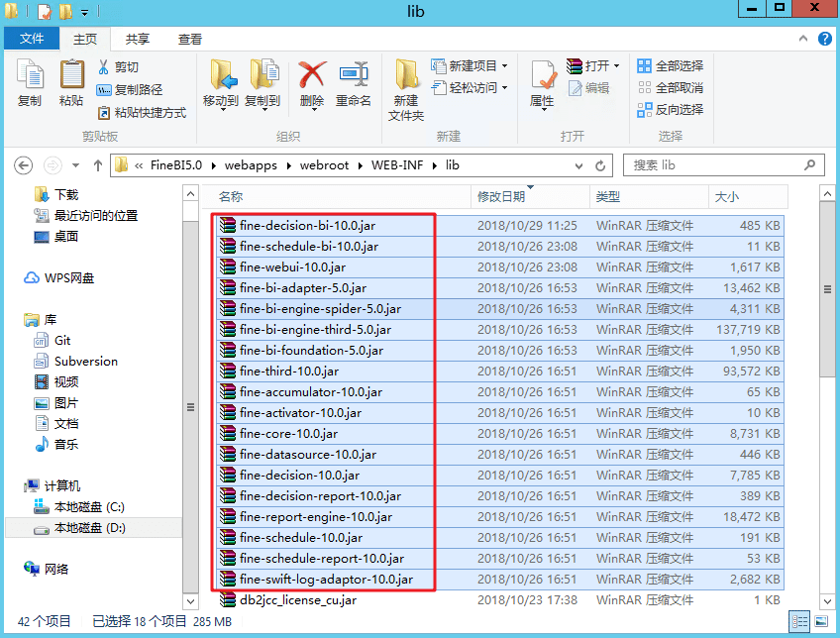This screenshot has width=840, height=638.
Task: Click the Back navigation arrow
Action: (23, 165)
